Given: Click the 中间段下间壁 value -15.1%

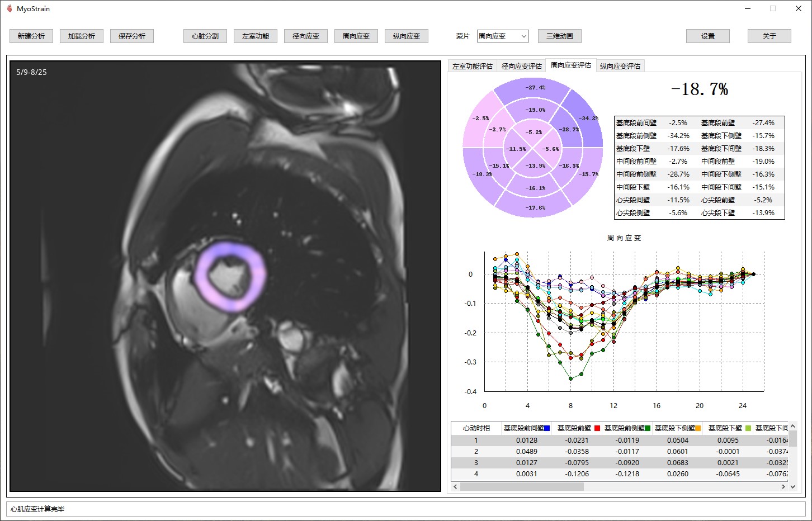Looking at the screenshot, I should [763, 187].
